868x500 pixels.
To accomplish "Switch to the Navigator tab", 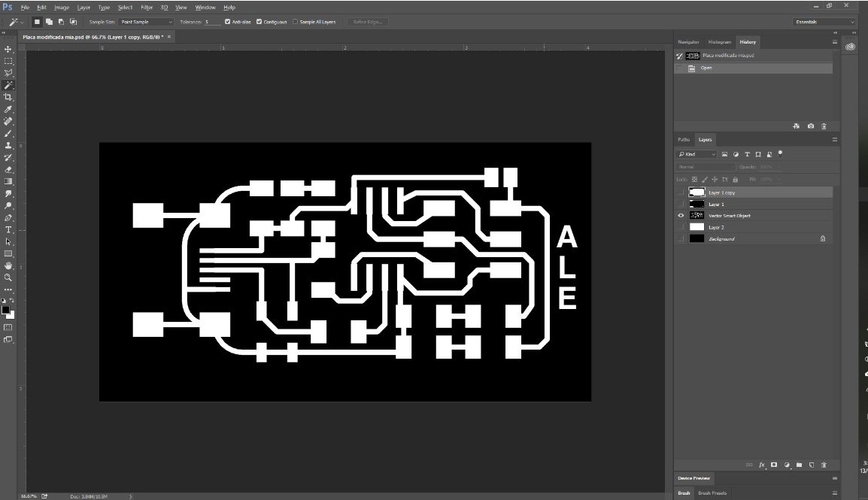I will (x=689, y=42).
